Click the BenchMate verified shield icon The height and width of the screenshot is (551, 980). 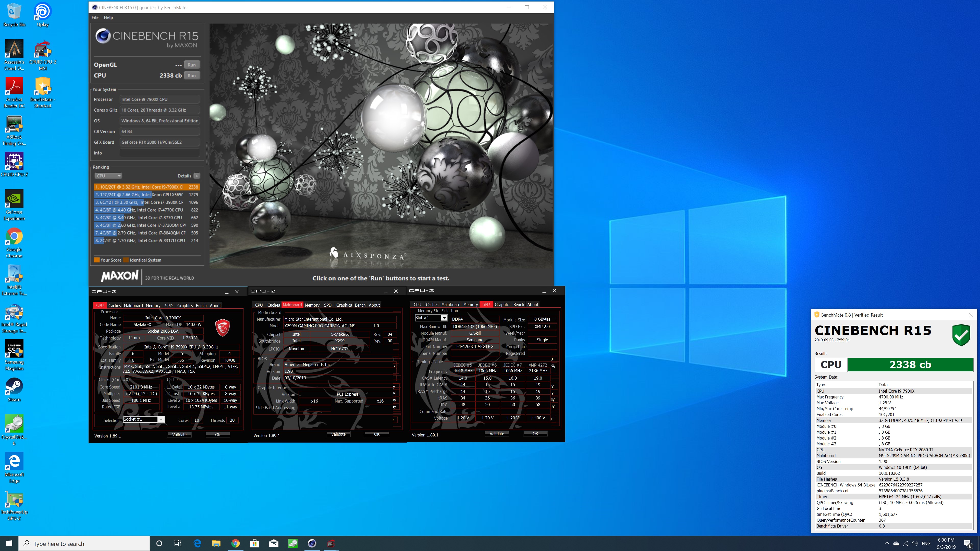(961, 335)
